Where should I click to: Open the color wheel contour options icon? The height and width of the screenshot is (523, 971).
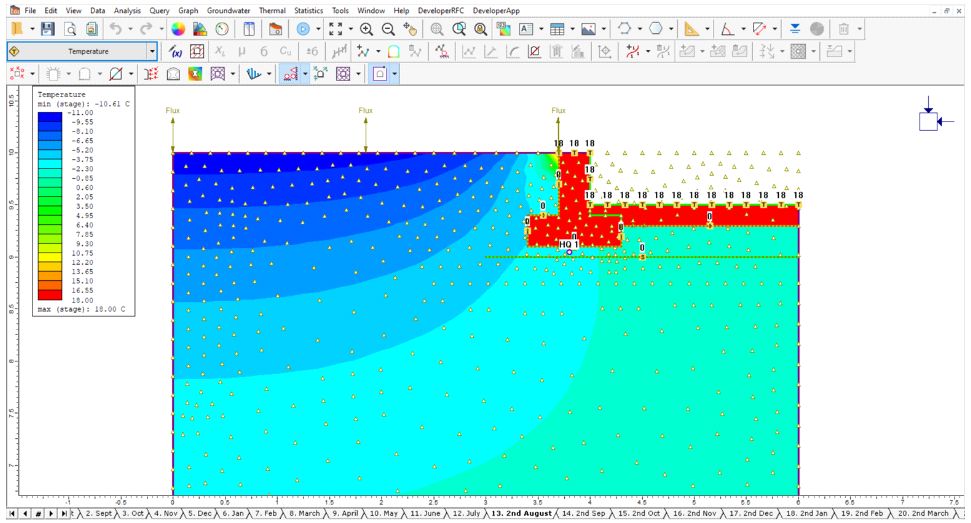(x=178, y=30)
